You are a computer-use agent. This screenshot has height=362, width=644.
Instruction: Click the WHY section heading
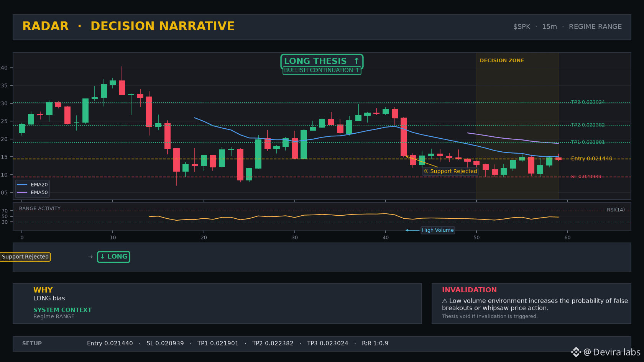[x=43, y=290]
